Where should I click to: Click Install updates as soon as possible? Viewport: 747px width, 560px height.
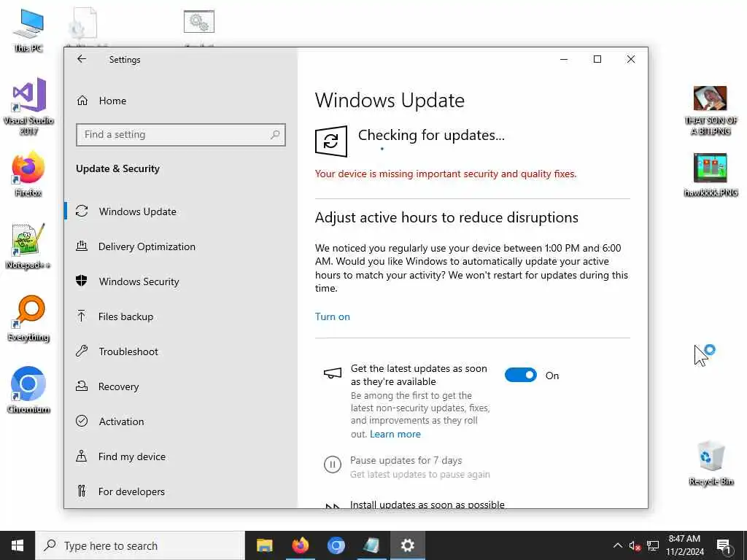point(427,505)
